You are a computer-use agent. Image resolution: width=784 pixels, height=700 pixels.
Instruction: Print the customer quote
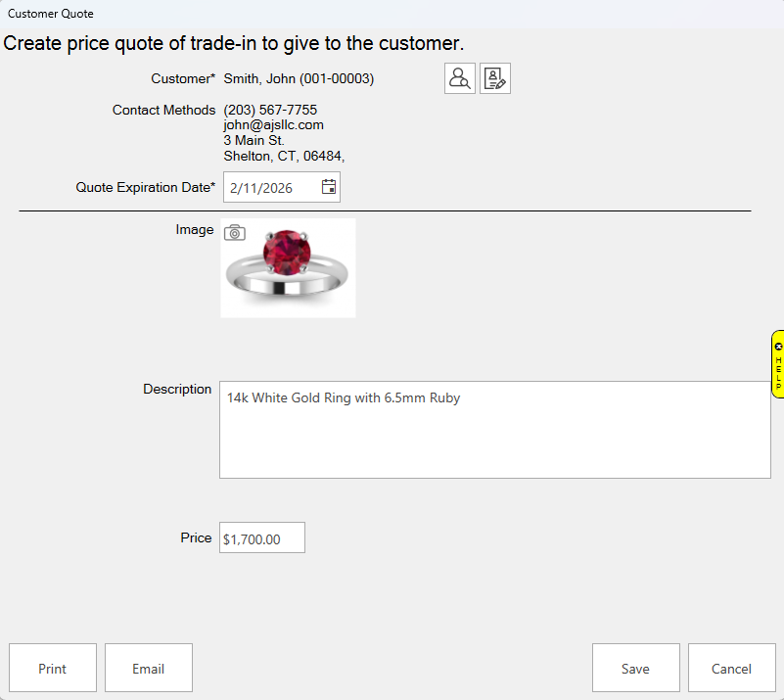pos(53,669)
